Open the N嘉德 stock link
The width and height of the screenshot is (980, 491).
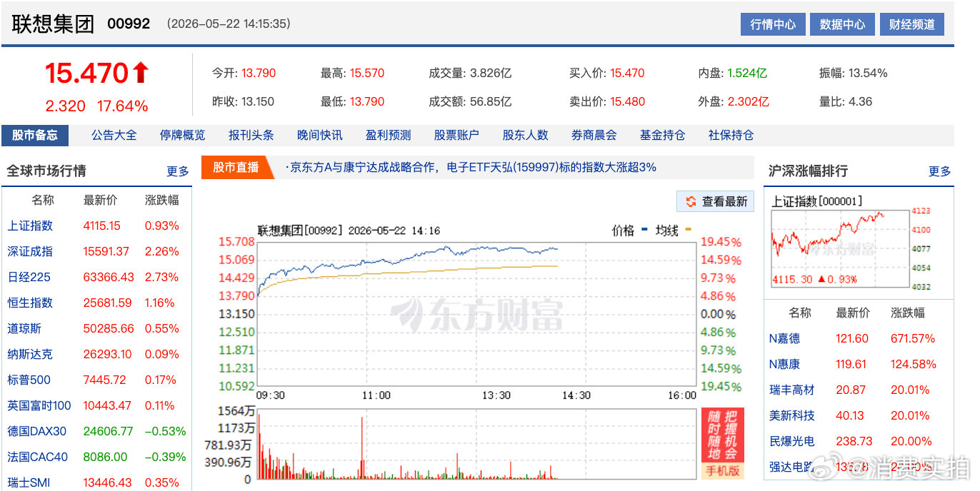(x=784, y=338)
